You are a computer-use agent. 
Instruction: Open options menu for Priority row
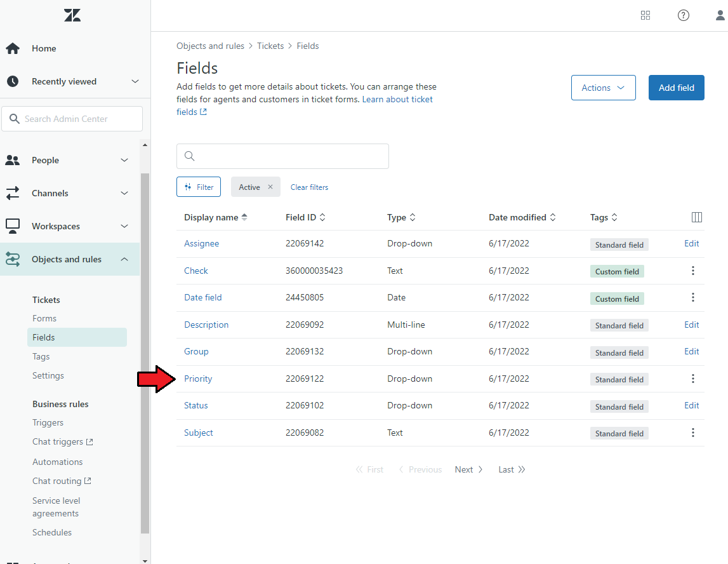pyautogui.click(x=693, y=379)
